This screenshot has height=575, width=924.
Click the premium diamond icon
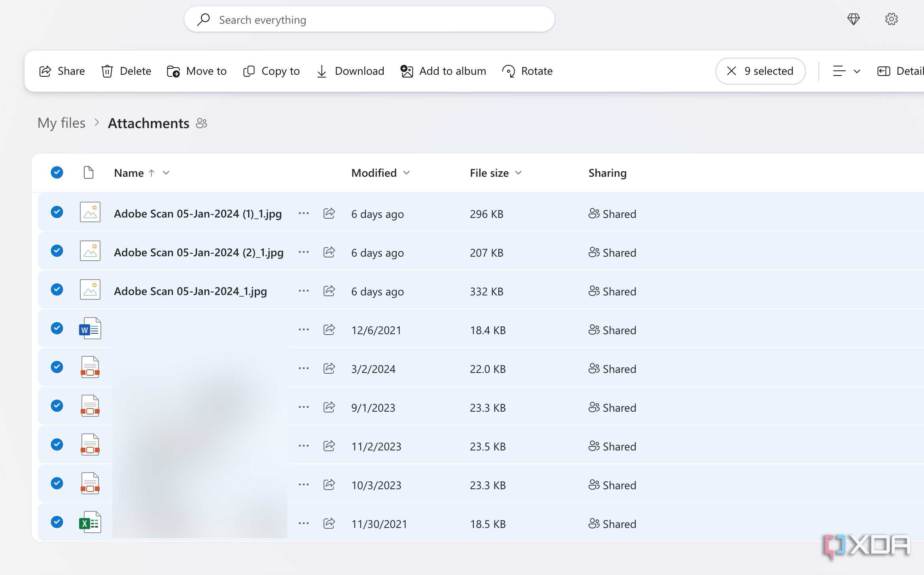click(x=853, y=19)
